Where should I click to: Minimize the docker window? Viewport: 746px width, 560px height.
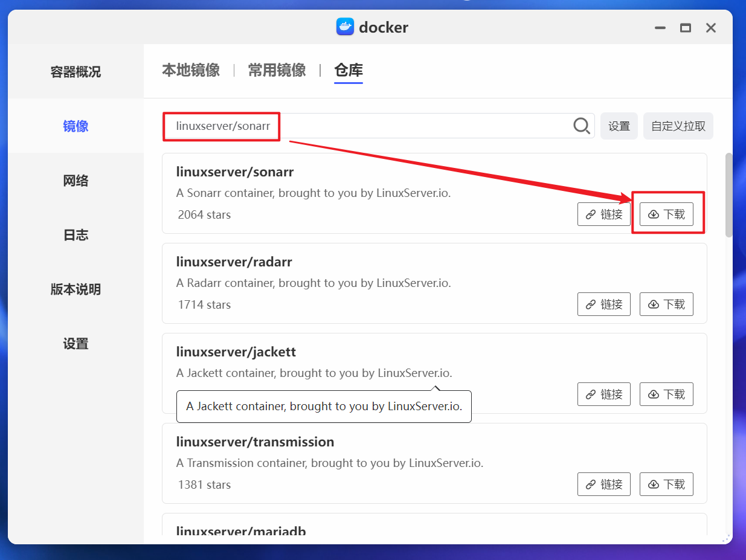[x=660, y=28]
